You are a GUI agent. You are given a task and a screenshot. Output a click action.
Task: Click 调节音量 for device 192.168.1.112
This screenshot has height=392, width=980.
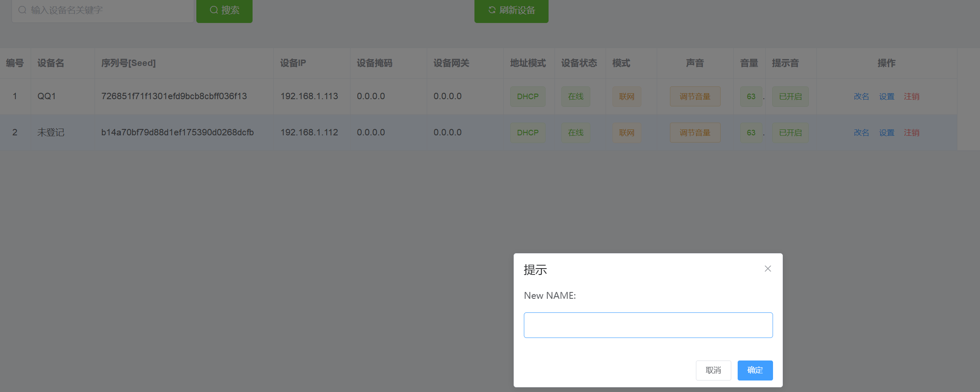[x=695, y=133]
